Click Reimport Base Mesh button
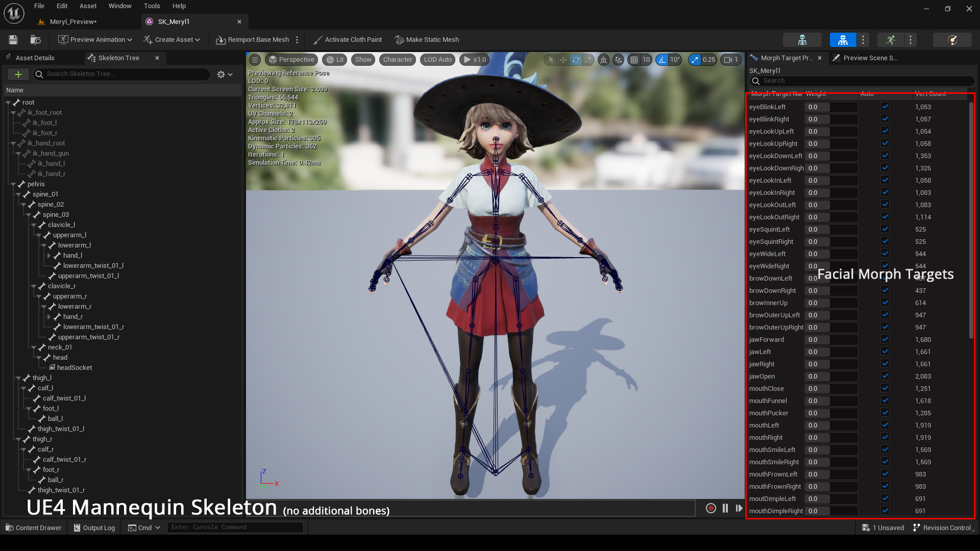Viewport: 980px width, 551px height. click(253, 40)
